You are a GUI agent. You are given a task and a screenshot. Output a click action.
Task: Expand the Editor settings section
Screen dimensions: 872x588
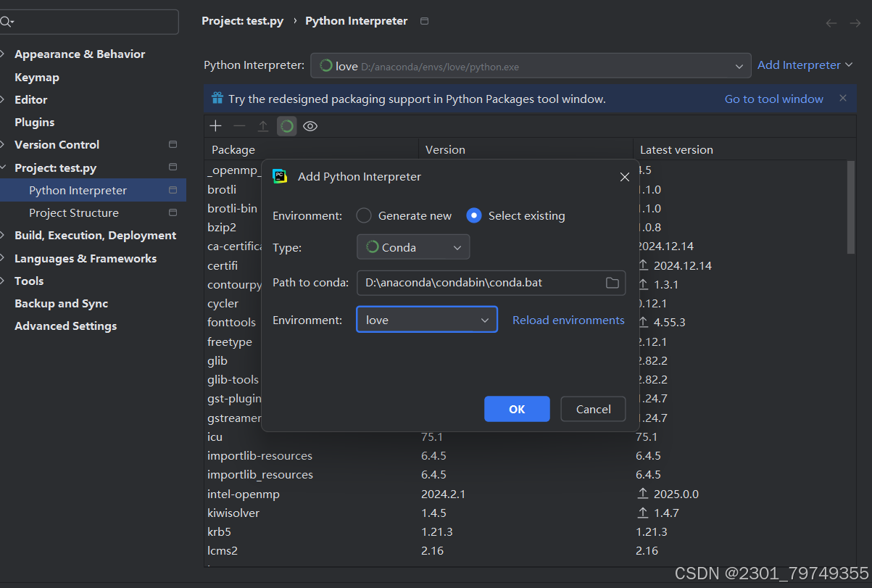(x=4, y=99)
